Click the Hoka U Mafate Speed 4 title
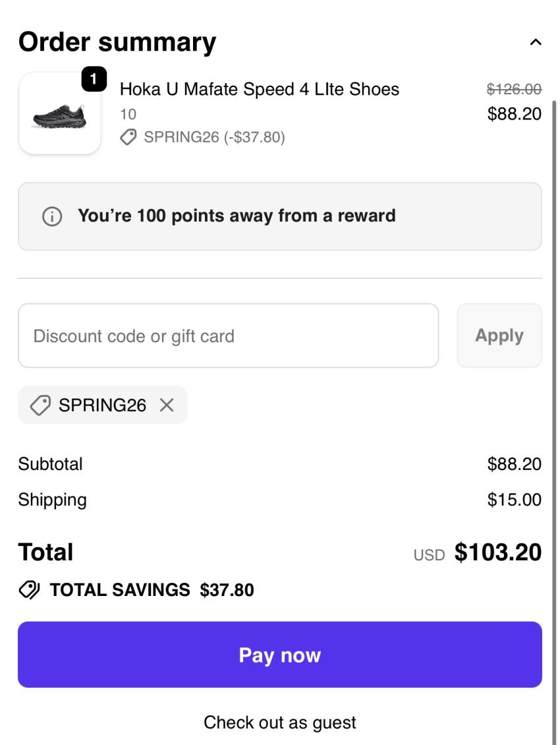 [260, 89]
